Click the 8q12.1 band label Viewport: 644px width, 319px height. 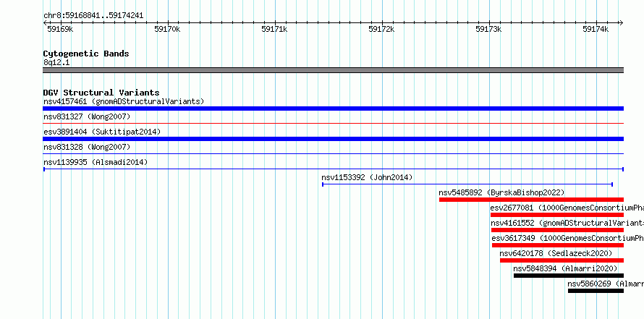(x=56, y=62)
